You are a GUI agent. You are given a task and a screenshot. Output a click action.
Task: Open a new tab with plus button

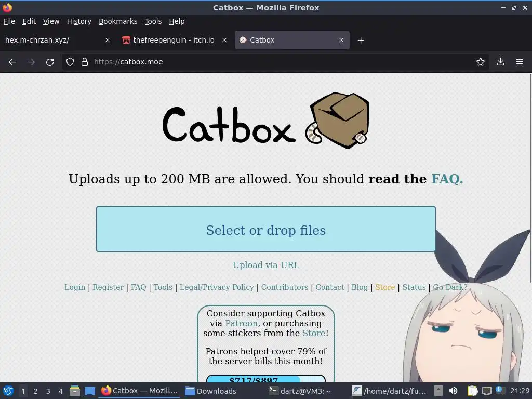[x=361, y=41]
